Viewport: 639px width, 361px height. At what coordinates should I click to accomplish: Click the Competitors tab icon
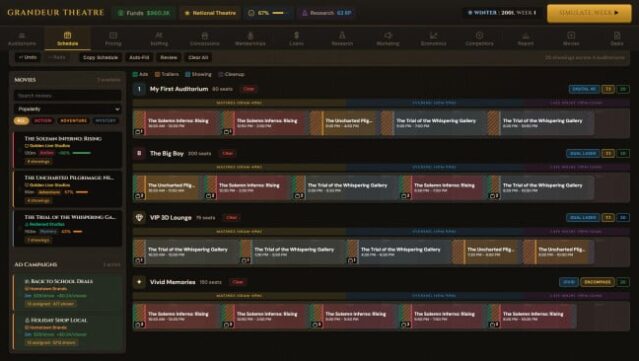(x=479, y=35)
